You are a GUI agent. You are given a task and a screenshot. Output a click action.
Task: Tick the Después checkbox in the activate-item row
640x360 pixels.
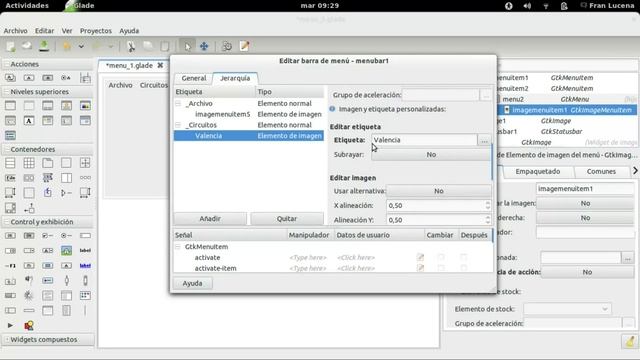(x=463, y=268)
